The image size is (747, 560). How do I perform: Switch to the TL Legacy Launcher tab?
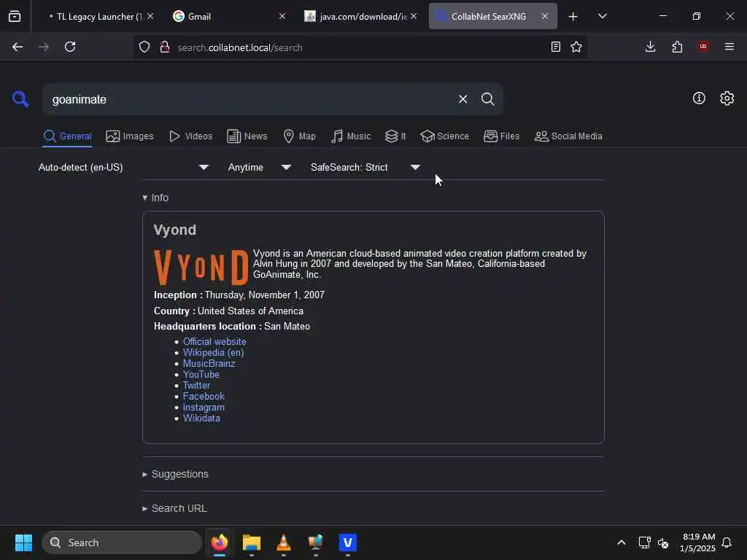click(x=101, y=16)
